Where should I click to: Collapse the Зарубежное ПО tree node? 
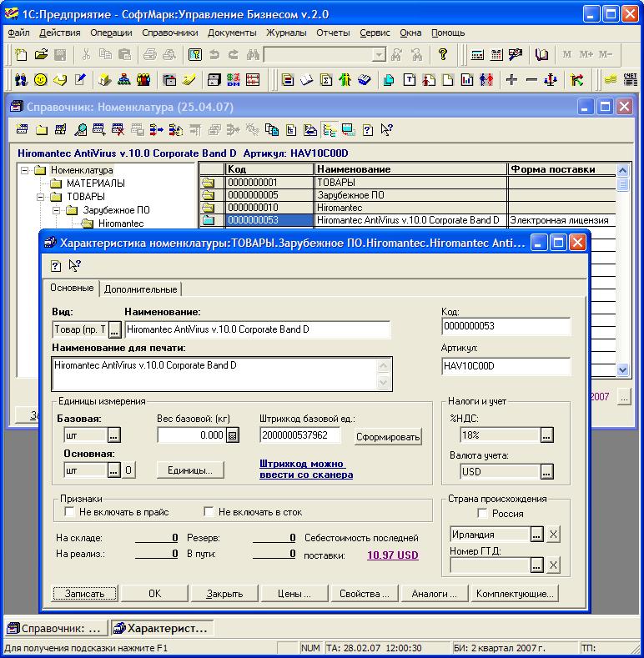56,210
